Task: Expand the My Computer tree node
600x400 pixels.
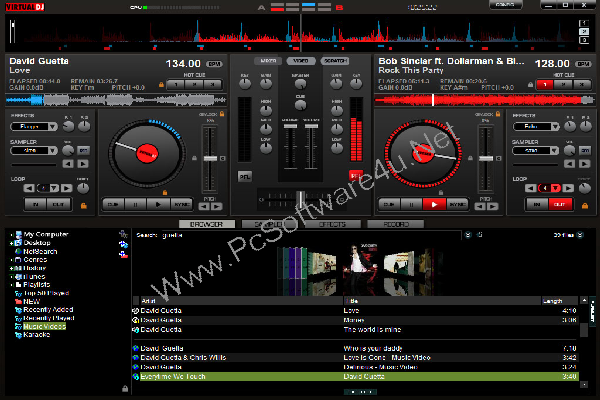Action: 11,235
